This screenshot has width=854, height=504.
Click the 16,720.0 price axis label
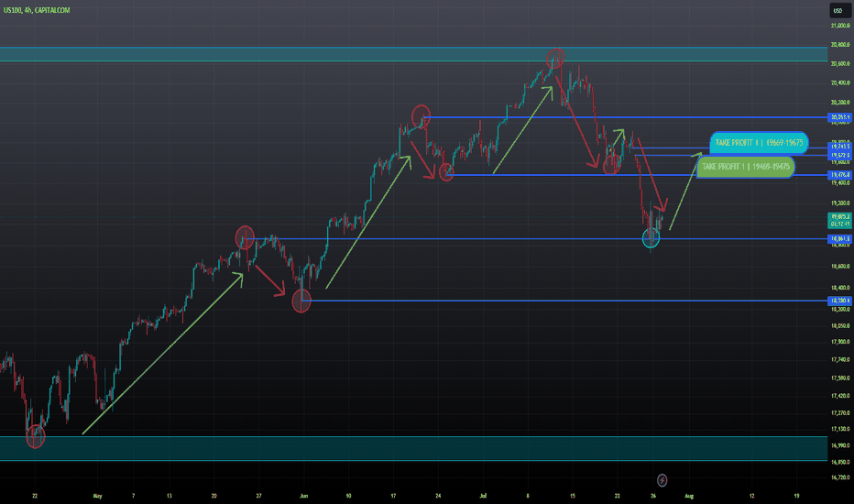click(840, 477)
